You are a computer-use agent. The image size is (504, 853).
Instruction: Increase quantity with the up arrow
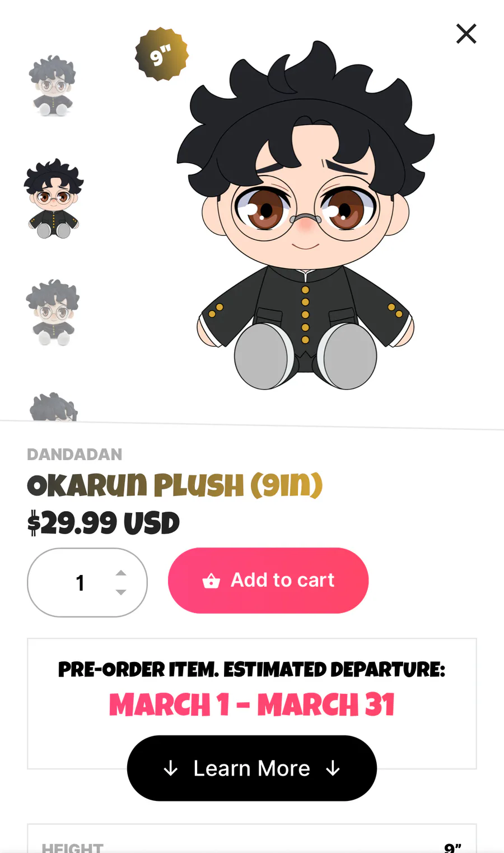coord(121,573)
